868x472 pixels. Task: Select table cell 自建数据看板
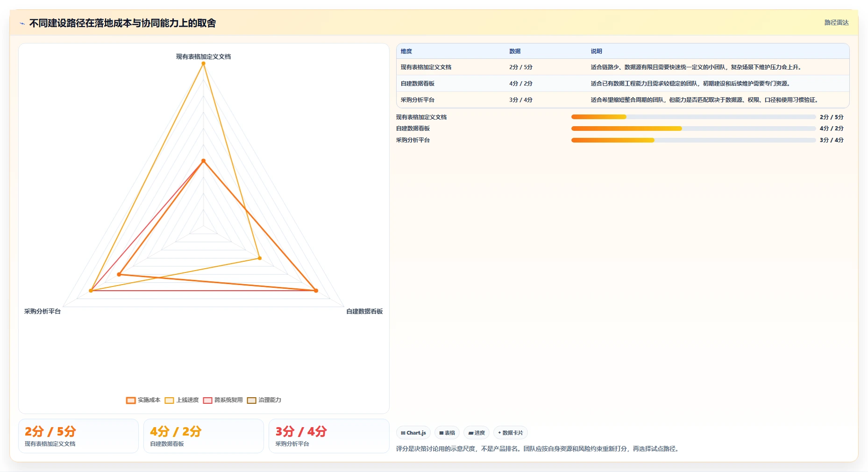point(418,84)
